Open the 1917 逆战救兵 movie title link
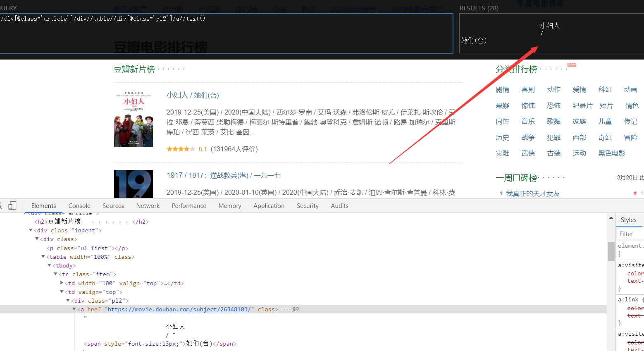Image resolution: width=644 pixels, height=351 pixels. 224,175
